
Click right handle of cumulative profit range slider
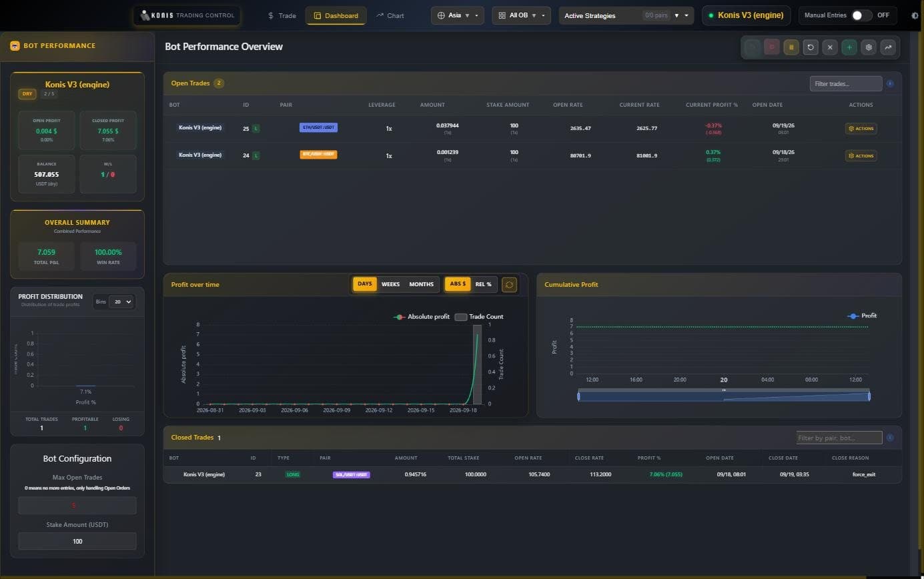[x=869, y=396]
